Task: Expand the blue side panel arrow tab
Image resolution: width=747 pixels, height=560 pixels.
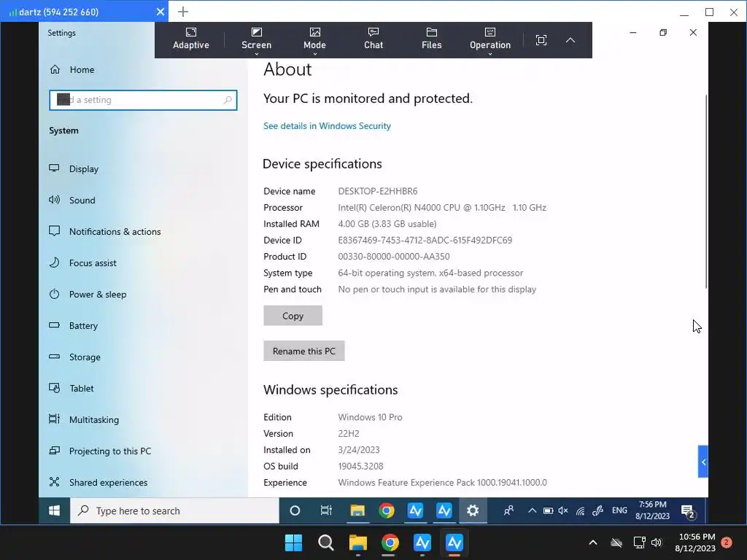Action: tap(703, 462)
